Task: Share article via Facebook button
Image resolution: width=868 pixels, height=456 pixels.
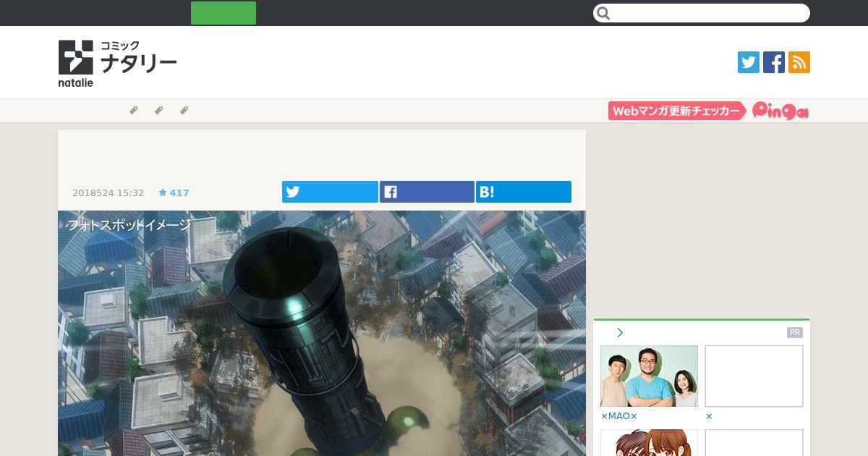Action: (427, 192)
